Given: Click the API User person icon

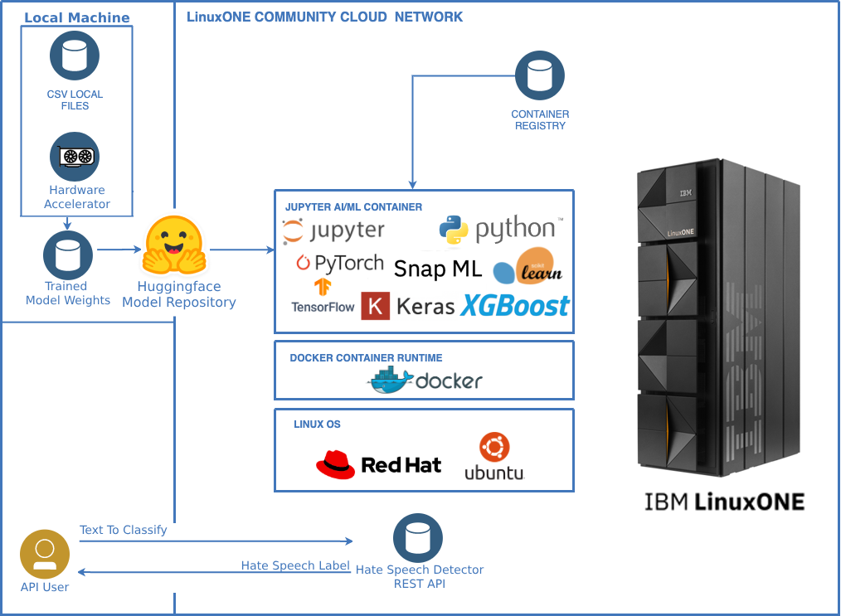Looking at the screenshot, I should pyautogui.click(x=45, y=555).
